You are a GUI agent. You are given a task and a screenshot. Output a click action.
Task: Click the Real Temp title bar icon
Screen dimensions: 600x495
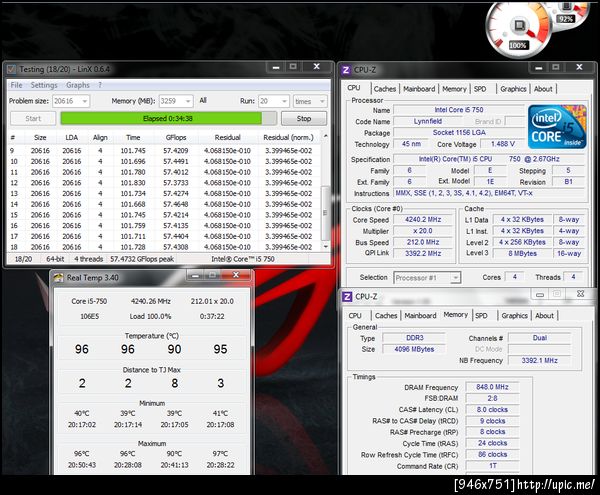click(x=58, y=278)
